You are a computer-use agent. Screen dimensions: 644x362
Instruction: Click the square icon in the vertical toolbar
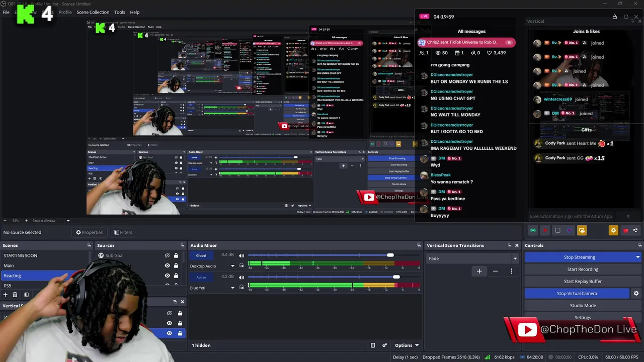557,230
